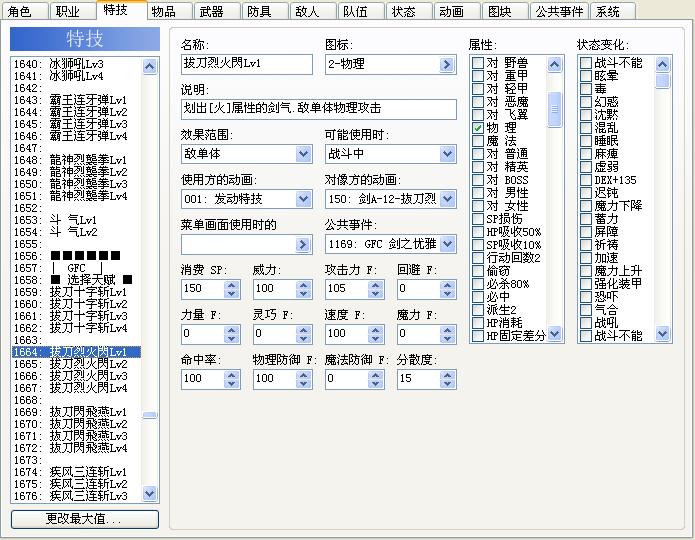Screen dimensions: 695x540
Task: Select skill 1653: 斗气Lv1
Action: click(x=76, y=220)
